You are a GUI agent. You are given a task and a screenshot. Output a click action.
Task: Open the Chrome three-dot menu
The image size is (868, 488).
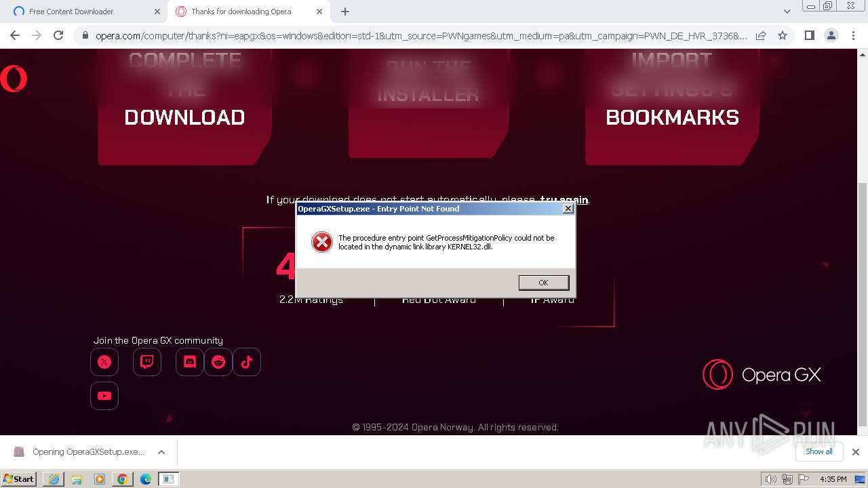pos(853,35)
